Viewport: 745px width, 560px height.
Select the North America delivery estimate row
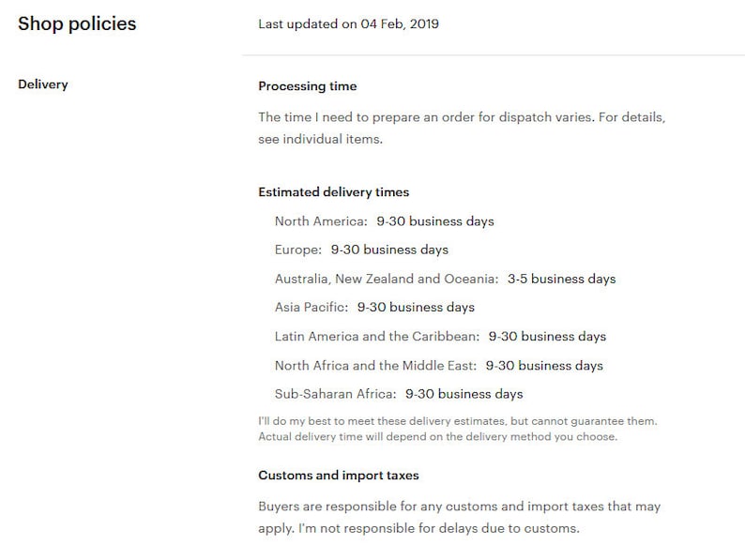385,221
